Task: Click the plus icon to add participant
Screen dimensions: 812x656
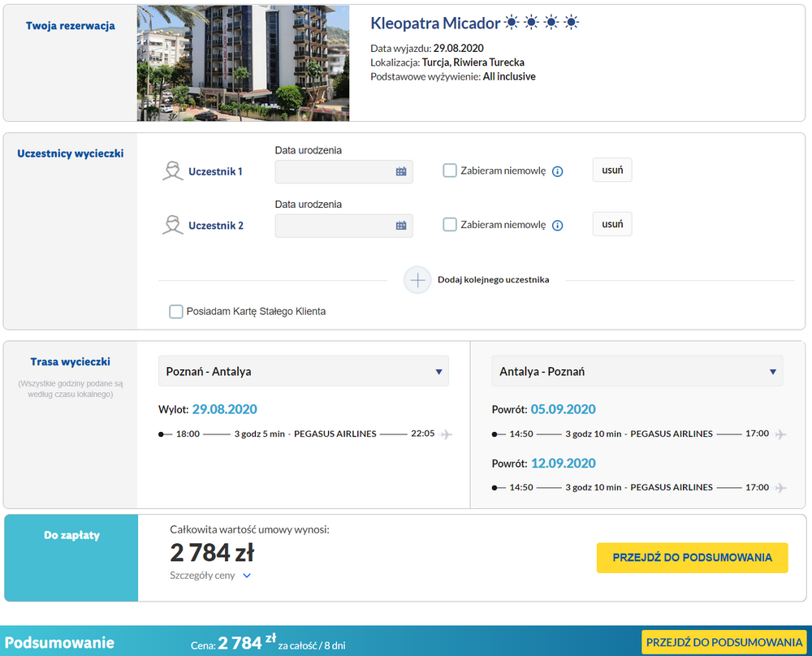Action: coord(417,280)
